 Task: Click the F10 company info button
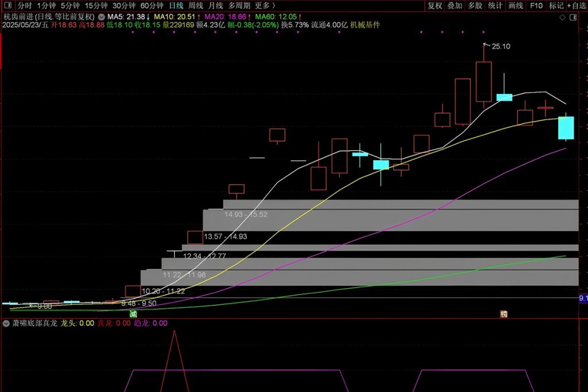tap(536, 6)
